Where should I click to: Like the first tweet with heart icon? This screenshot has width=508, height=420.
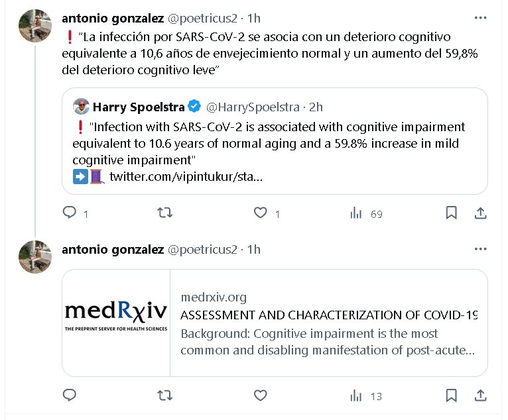pyautogui.click(x=261, y=213)
